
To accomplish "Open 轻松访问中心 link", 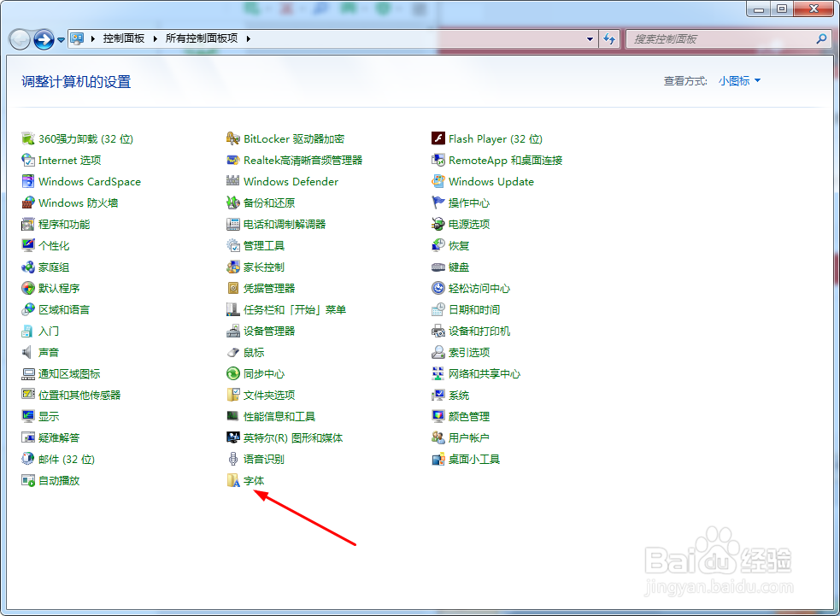I will (x=479, y=288).
